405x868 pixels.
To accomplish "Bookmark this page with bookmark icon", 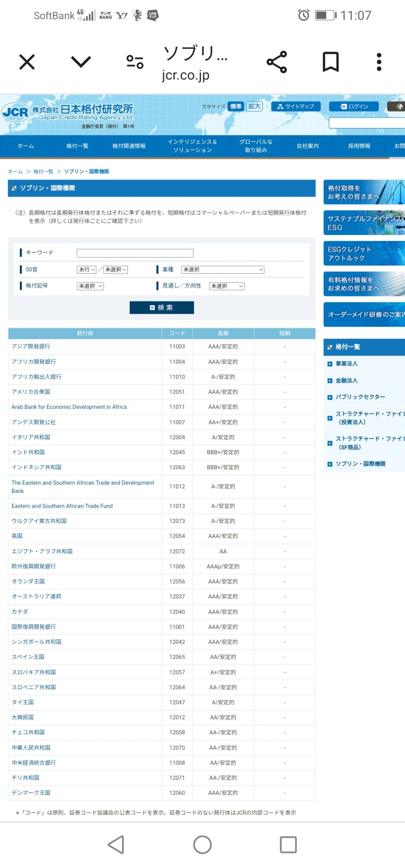I will coord(330,62).
